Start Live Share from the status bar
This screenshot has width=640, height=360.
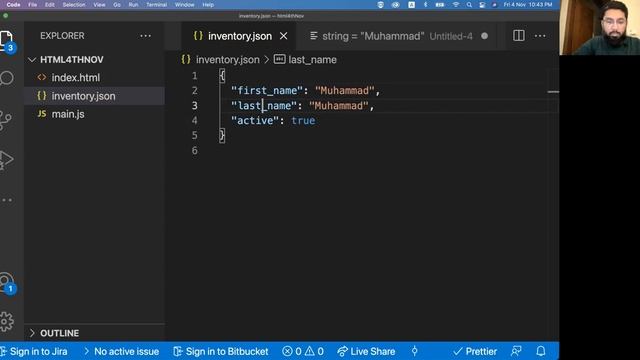pyautogui.click(x=366, y=351)
